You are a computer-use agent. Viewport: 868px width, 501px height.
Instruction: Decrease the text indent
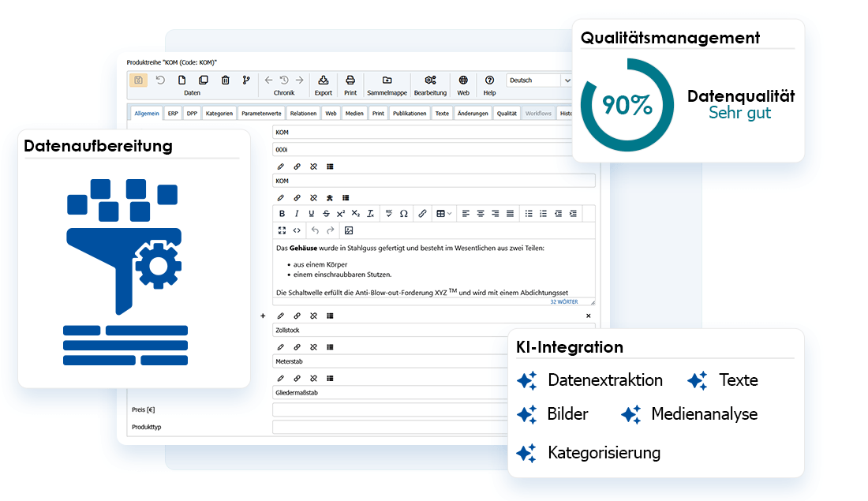(x=558, y=214)
